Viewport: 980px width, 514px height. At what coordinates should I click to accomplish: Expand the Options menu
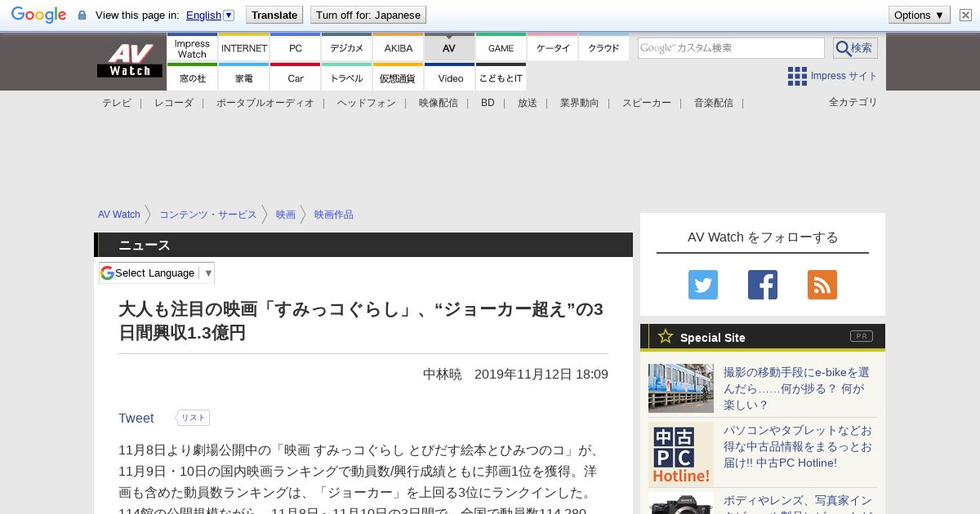919,15
